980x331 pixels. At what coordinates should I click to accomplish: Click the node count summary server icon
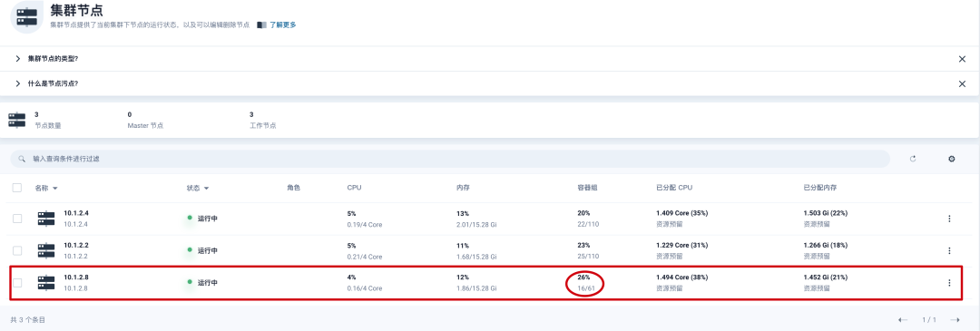(17, 120)
